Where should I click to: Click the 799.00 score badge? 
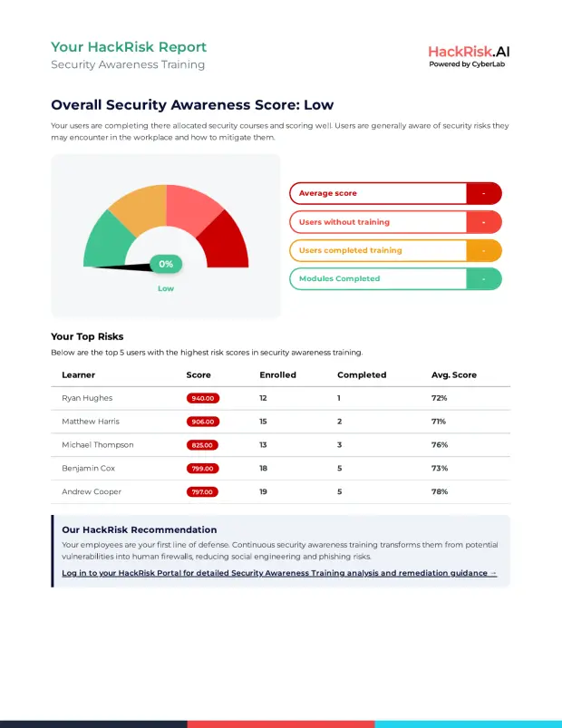click(x=202, y=469)
